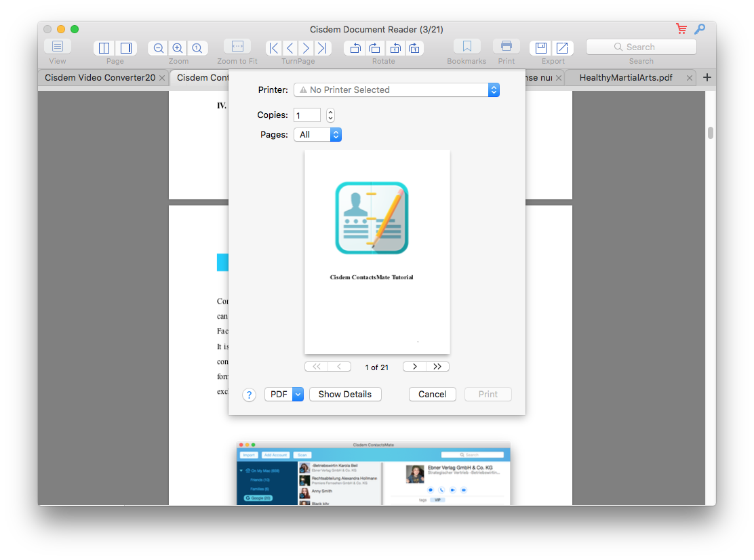Screen dimensions: 754x560
Task: Click the shopping cart purchase icon
Action: [x=681, y=29]
